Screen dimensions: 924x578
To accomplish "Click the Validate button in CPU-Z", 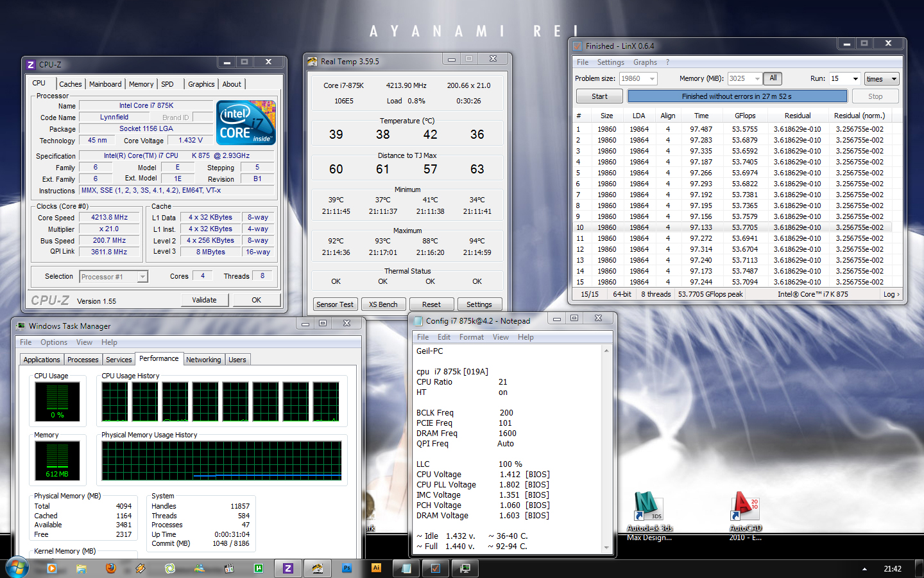I will tap(205, 300).
